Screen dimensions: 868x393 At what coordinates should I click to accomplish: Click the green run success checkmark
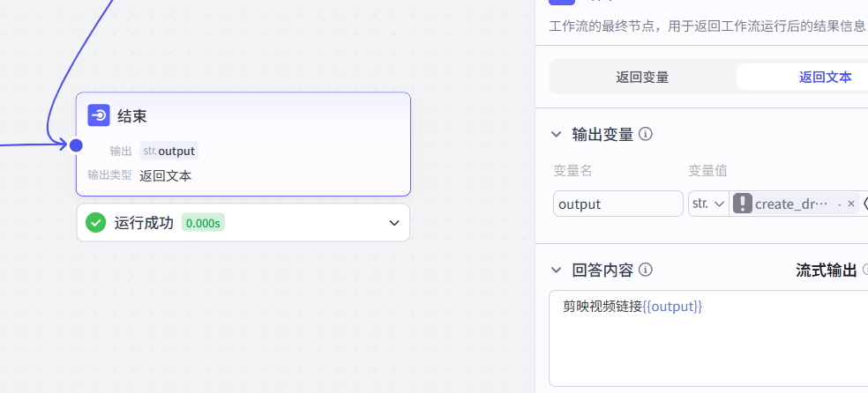click(x=96, y=223)
